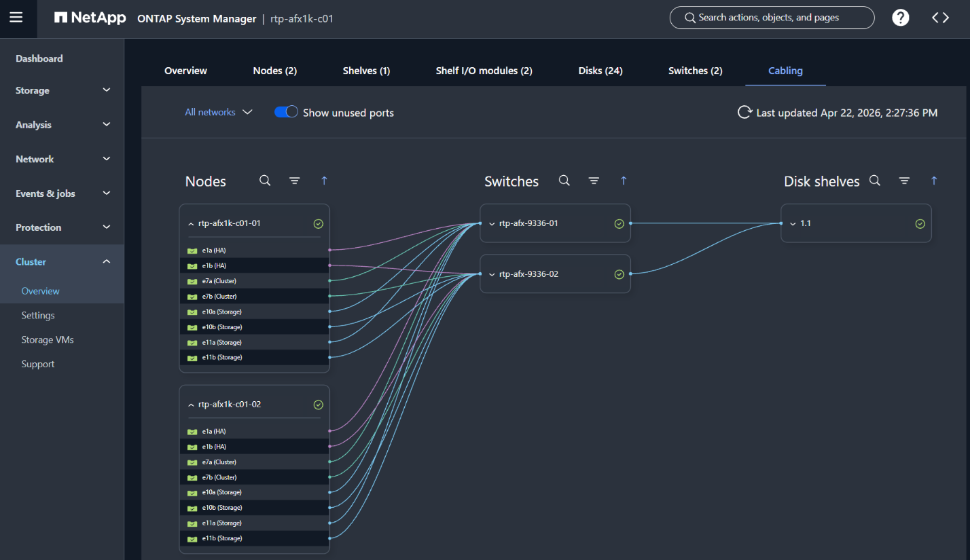Select the e10b (Storage) port row on node 01

pyautogui.click(x=255, y=326)
